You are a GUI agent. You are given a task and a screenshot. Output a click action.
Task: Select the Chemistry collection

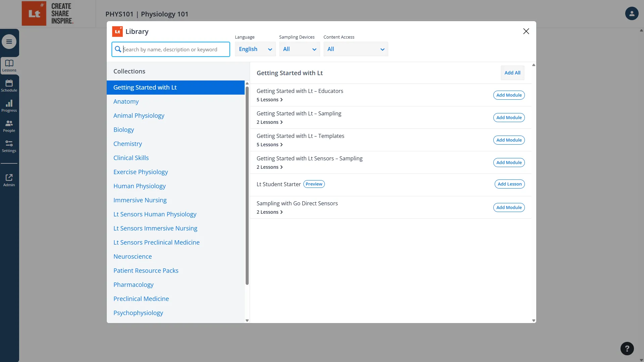point(176,144)
